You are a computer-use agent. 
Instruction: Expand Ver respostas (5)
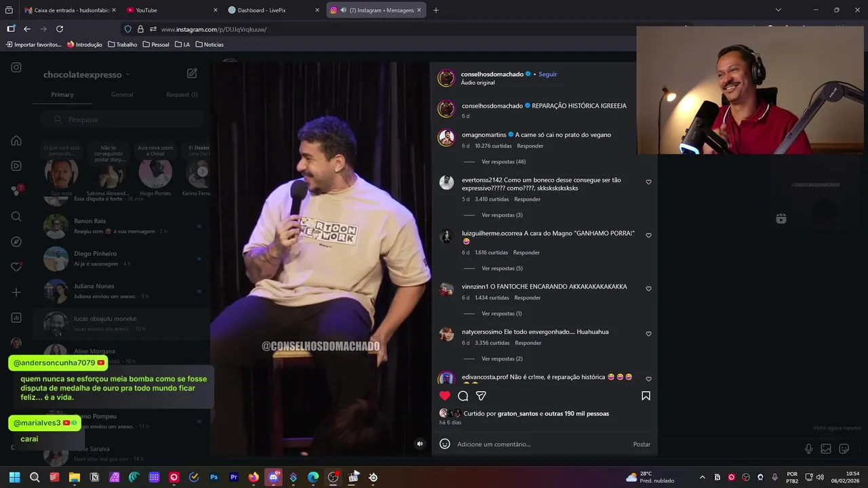pyautogui.click(x=502, y=268)
